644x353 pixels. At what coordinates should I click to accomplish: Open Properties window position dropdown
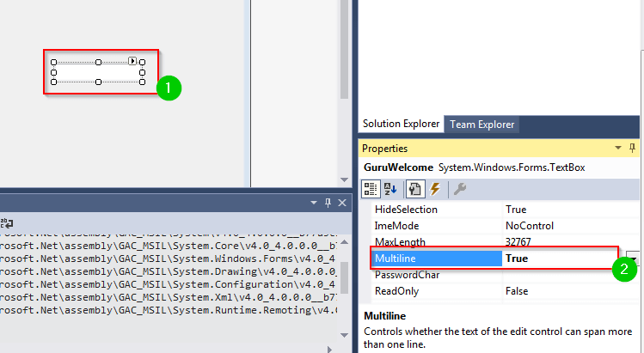619,149
